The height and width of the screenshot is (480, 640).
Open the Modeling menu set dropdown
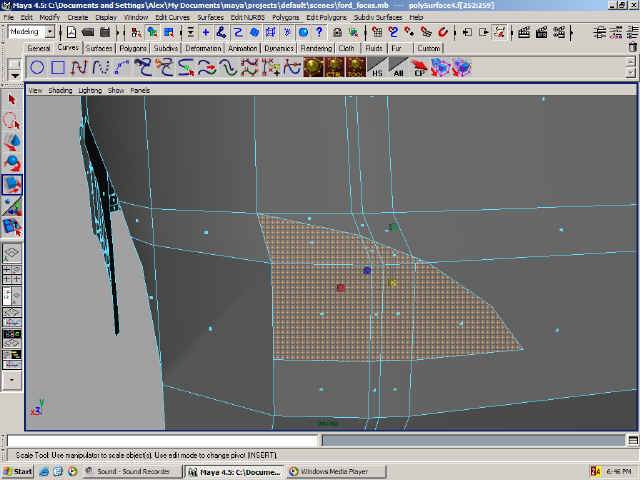click(x=49, y=32)
